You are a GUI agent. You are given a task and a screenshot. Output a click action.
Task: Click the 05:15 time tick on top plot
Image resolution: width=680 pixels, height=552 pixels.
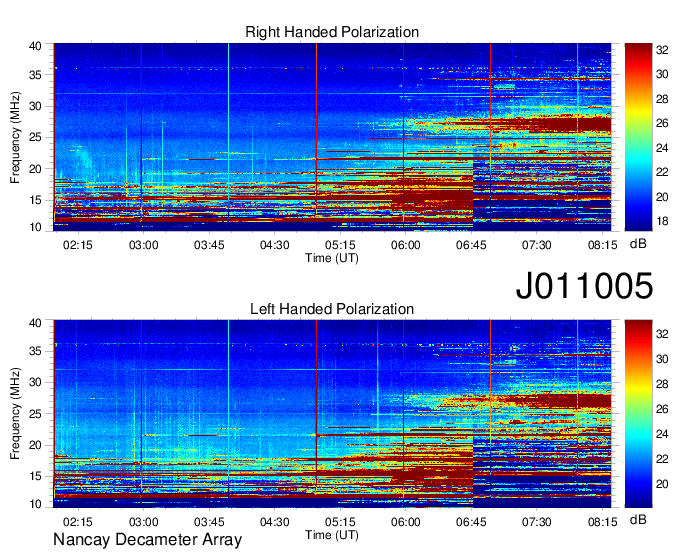coord(340,245)
